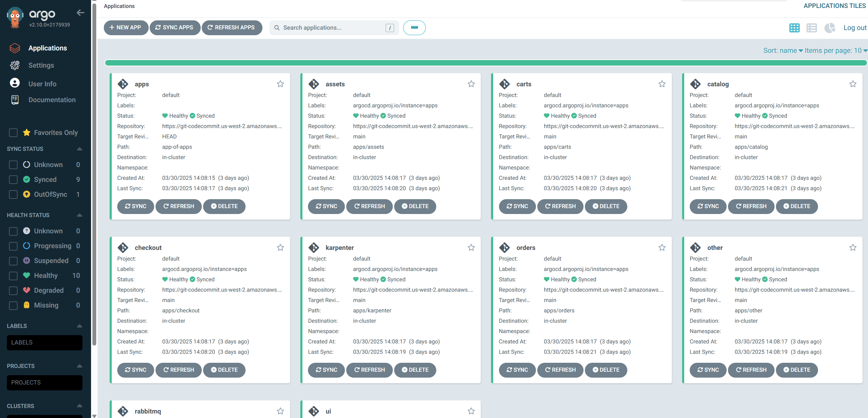Click the rounded toggle button beside search

(x=414, y=28)
